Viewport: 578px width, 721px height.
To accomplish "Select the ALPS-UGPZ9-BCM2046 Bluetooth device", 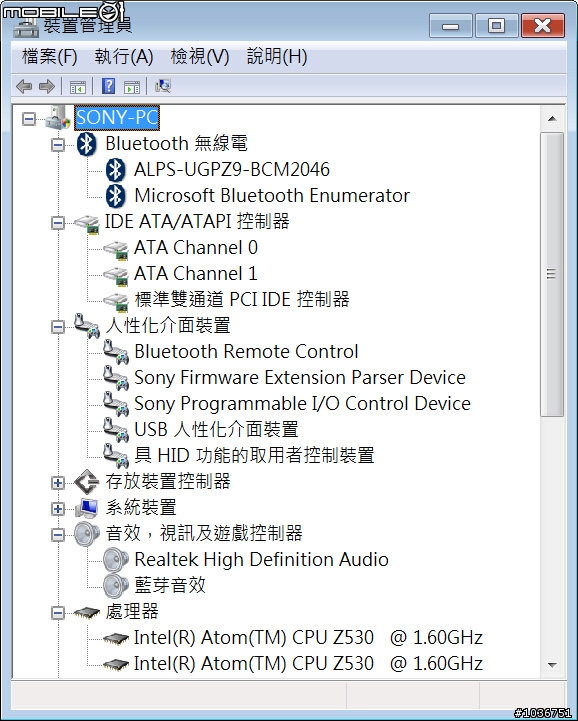I will 232,170.
